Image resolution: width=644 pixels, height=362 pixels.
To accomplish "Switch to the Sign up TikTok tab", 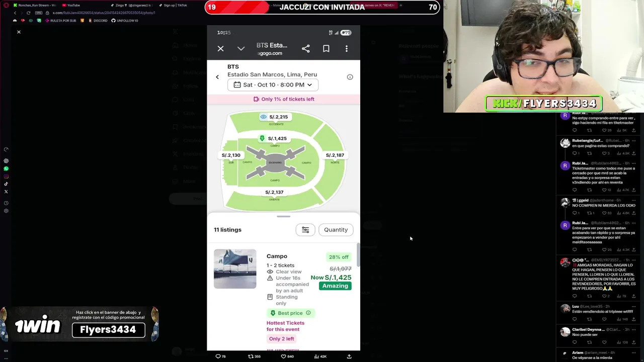I will [174, 6].
